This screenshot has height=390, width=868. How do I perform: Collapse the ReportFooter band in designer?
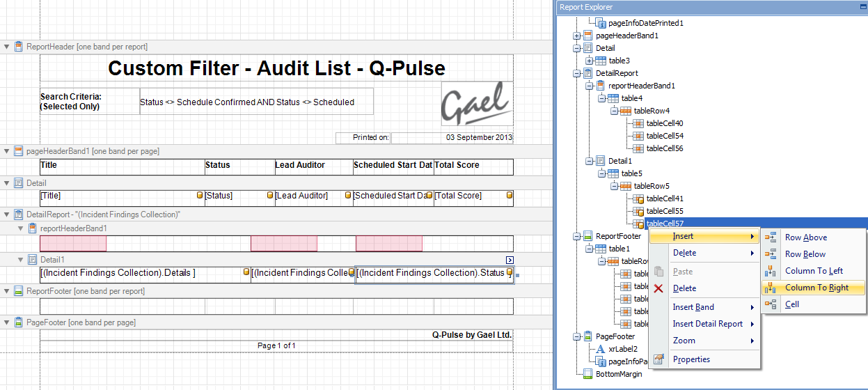point(7,291)
